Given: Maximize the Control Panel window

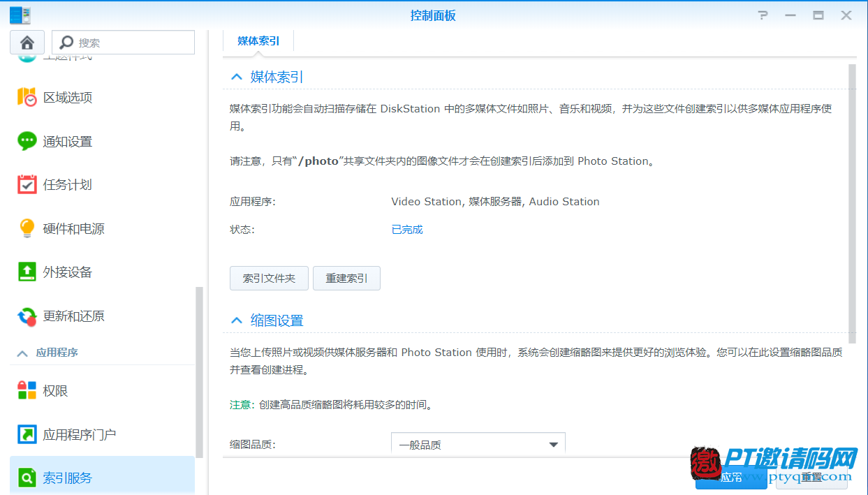Looking at the screenshot, I should click(818, 15).
